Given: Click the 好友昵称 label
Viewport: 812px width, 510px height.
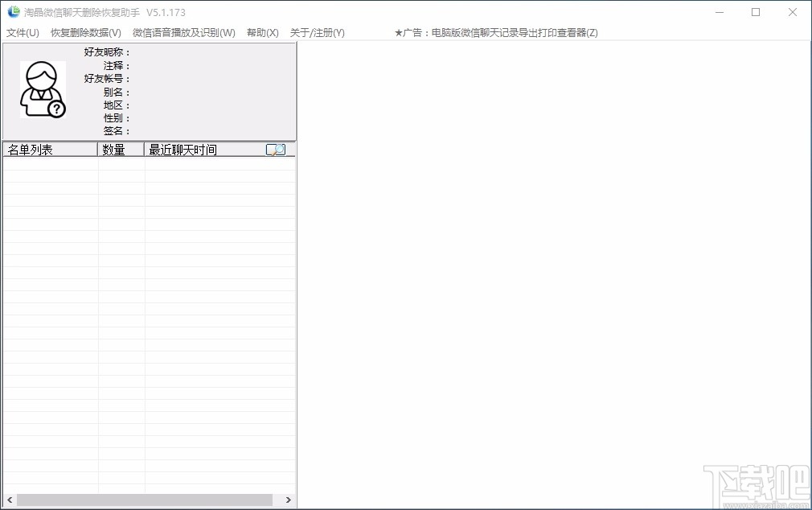Looking at the screenshot, I should (107, 52).
